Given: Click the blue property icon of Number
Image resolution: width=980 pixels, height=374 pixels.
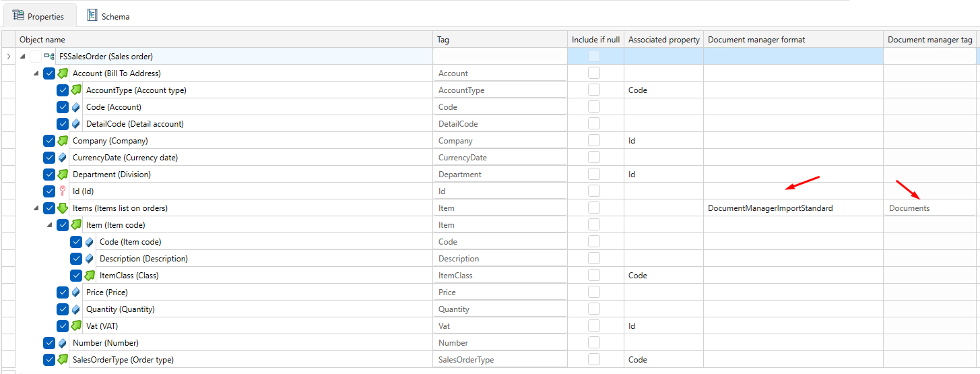Looking at the screenshot, I should [x=63, y=343].
